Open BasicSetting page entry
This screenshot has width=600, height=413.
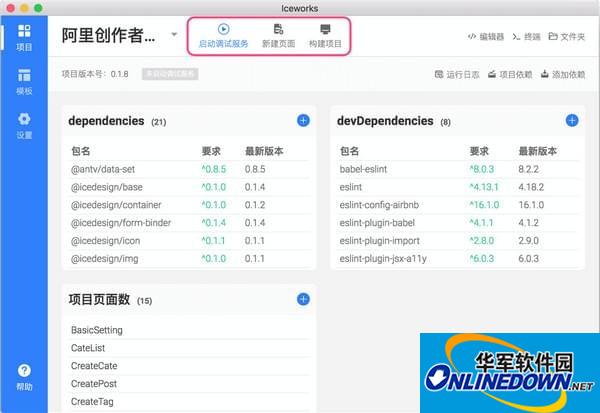point(189,330)
